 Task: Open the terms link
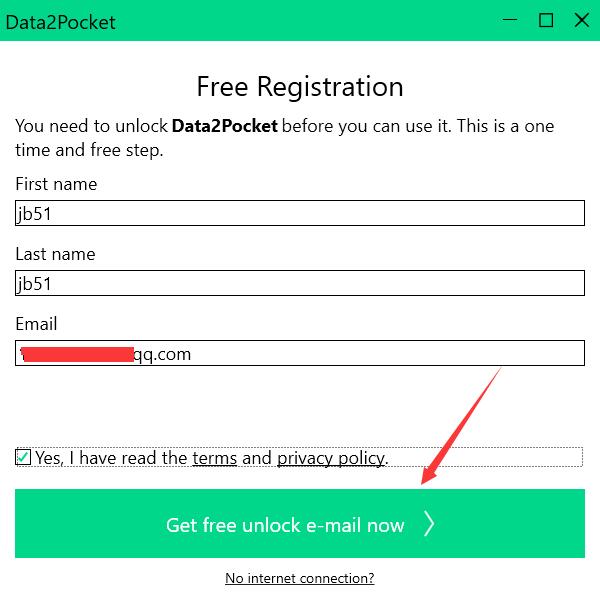point(214,458)
